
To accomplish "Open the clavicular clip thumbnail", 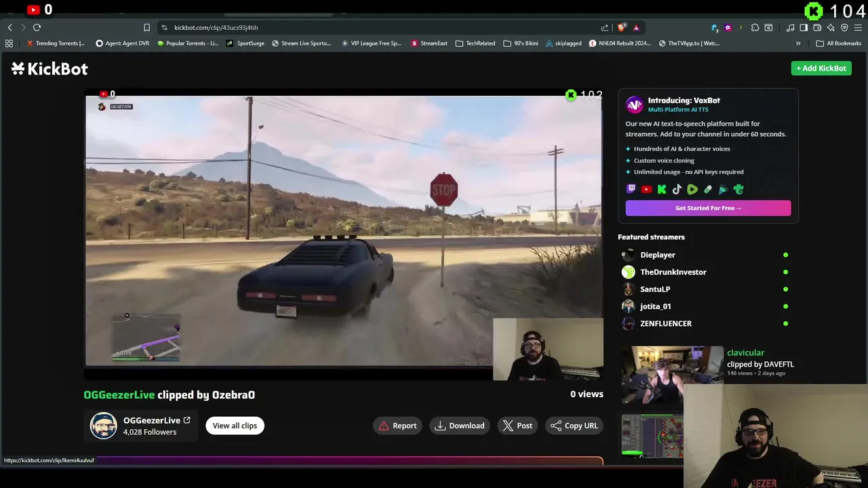I will click(x=672, y=375).
